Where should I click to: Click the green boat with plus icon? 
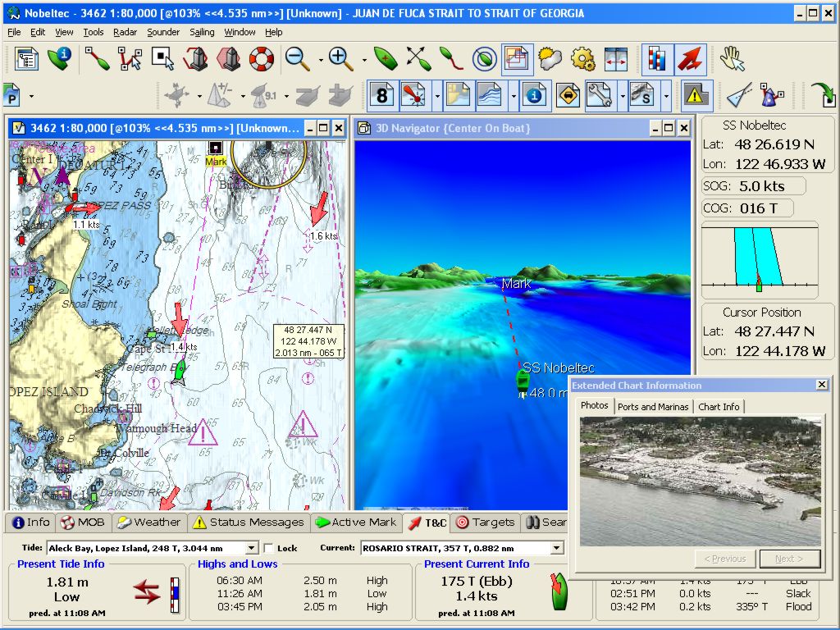click(386, 59)
